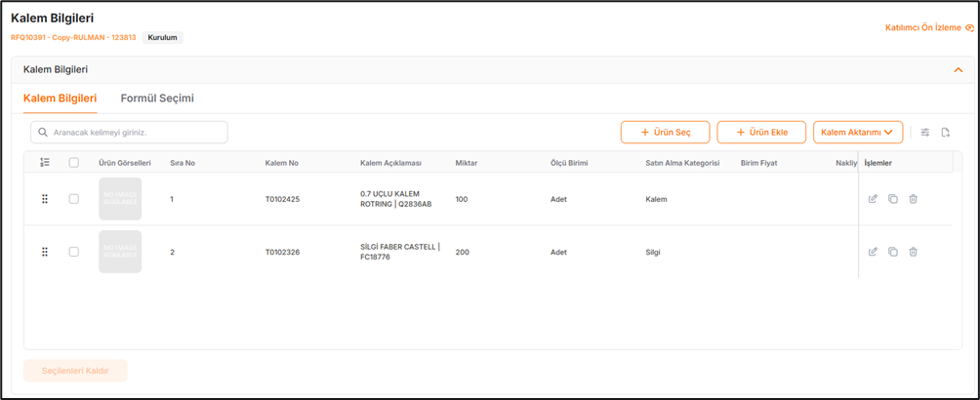
Task: Open table column settings filter icon
Action: coord(925,133)
